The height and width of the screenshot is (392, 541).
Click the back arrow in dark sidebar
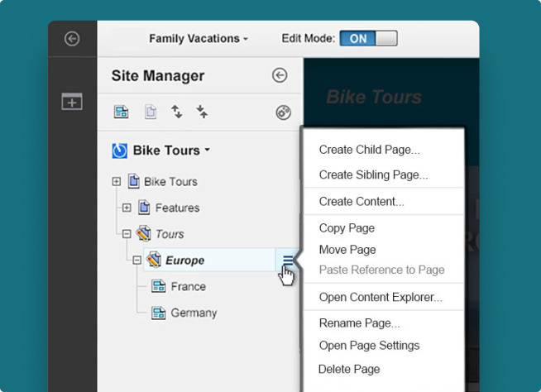72,39
